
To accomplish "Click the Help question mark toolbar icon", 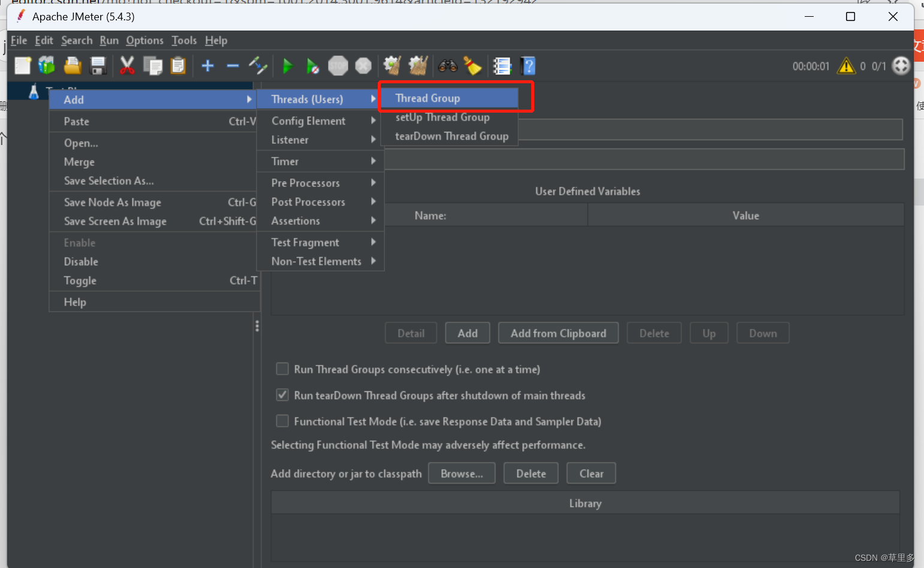I will (x=528, y=65).
